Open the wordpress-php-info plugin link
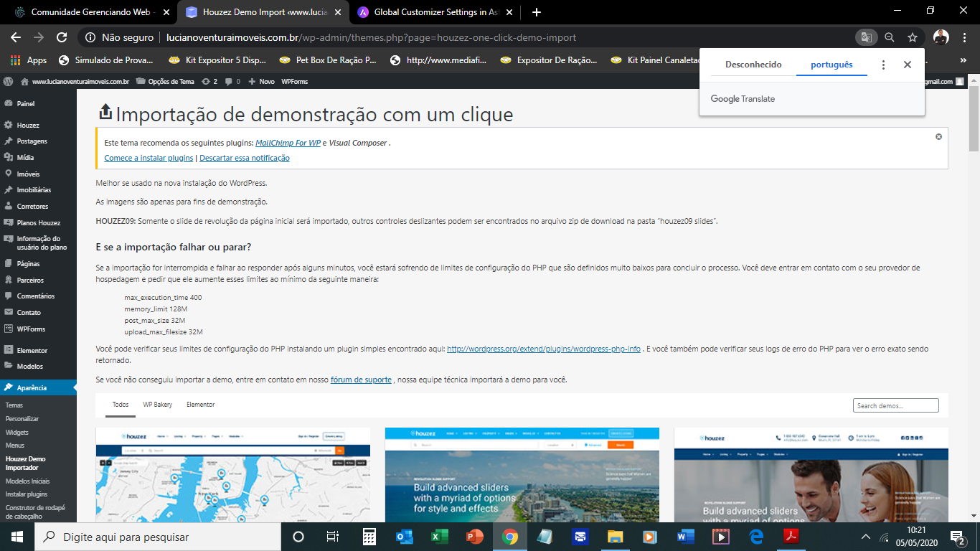The image size is (980, 551). (544, 349)
